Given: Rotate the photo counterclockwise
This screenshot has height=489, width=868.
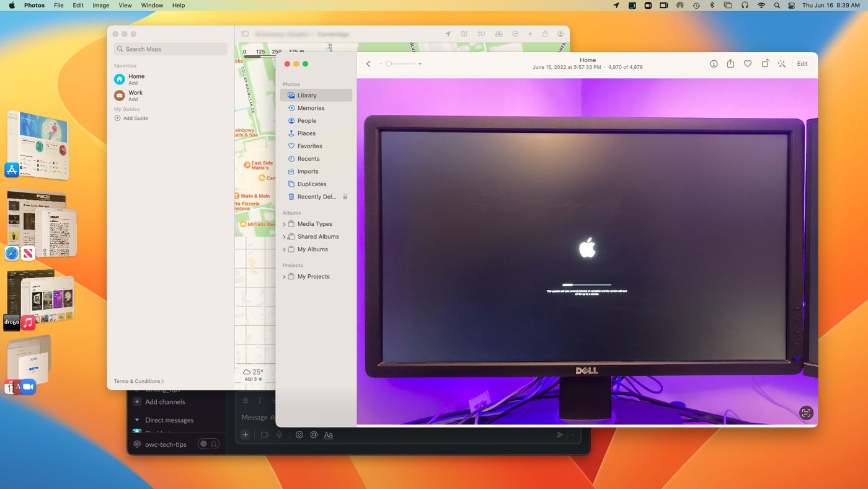Looking at the screenshot, I should pyautogui.click(x=764, y=63).
